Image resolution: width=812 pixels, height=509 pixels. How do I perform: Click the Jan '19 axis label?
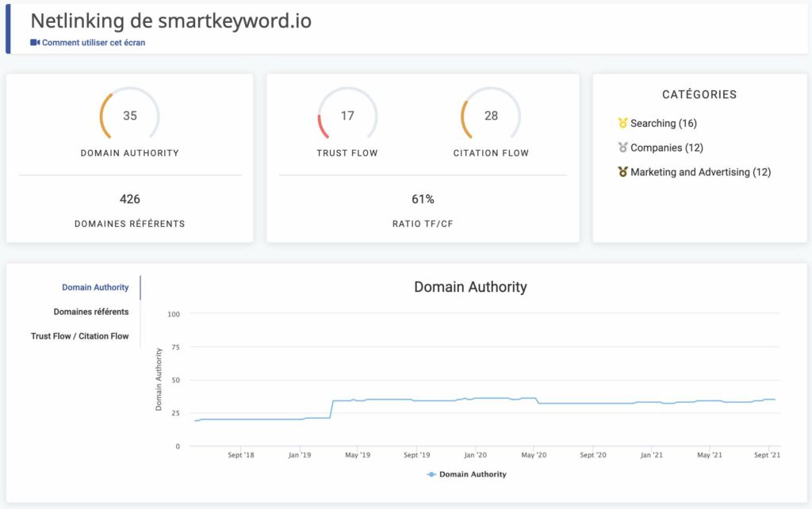[x=299, y=455]
